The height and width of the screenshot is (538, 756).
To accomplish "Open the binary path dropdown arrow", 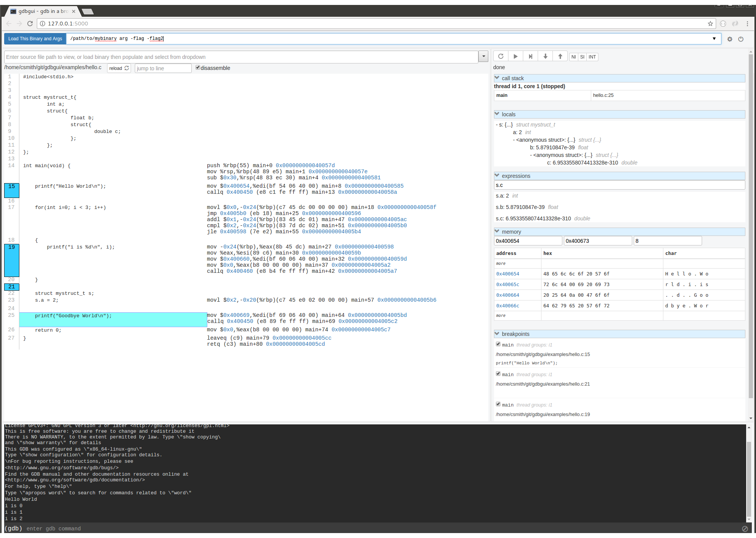I will point(713,38).
